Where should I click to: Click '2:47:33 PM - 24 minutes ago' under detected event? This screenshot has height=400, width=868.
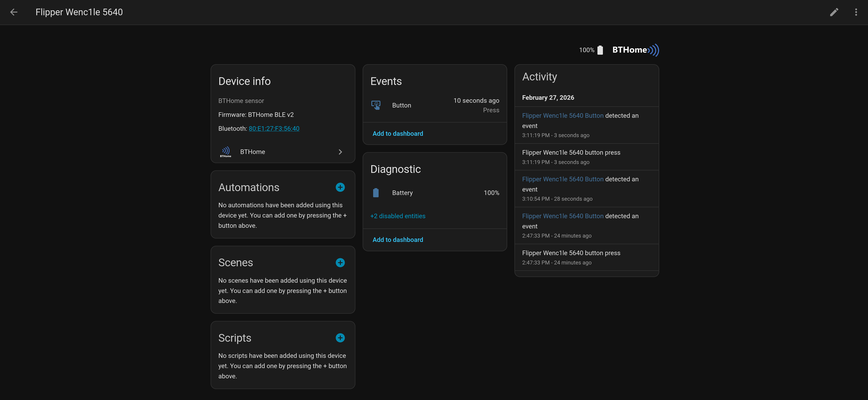[557, 236]
